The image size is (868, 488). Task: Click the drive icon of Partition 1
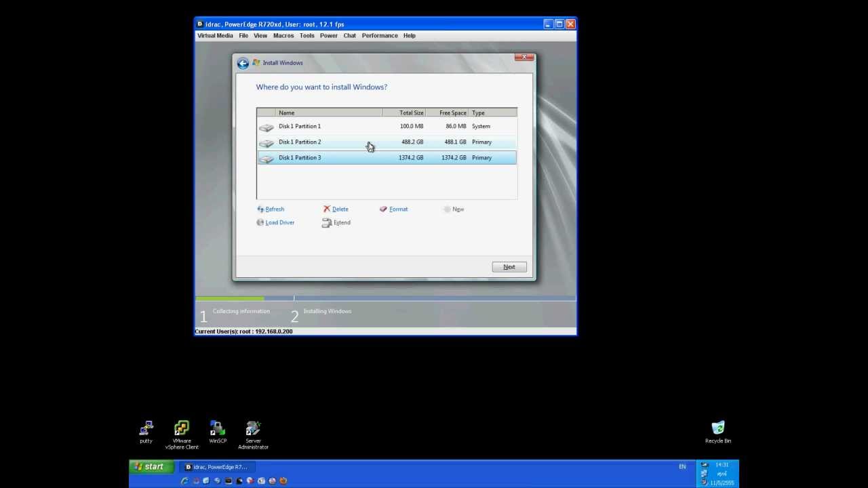point(267,127)
